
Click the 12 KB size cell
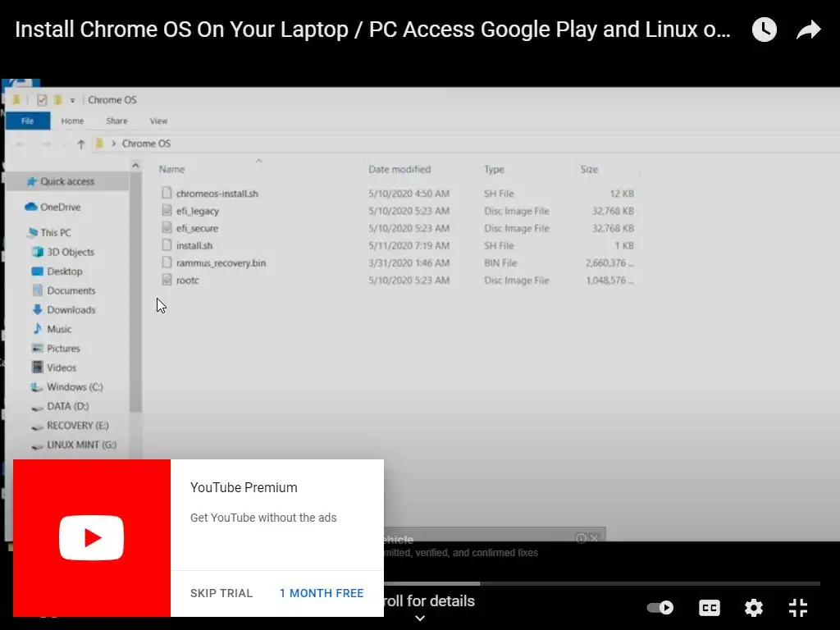point(622,194)
